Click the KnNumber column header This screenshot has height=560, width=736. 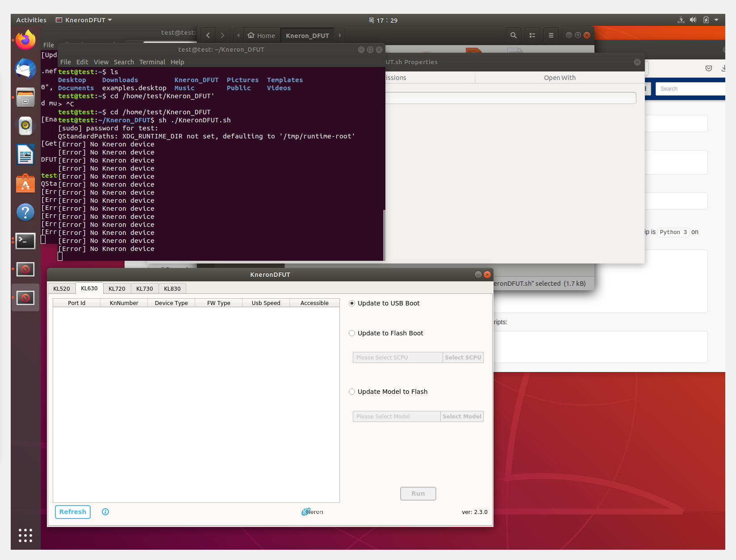point(124,303)
